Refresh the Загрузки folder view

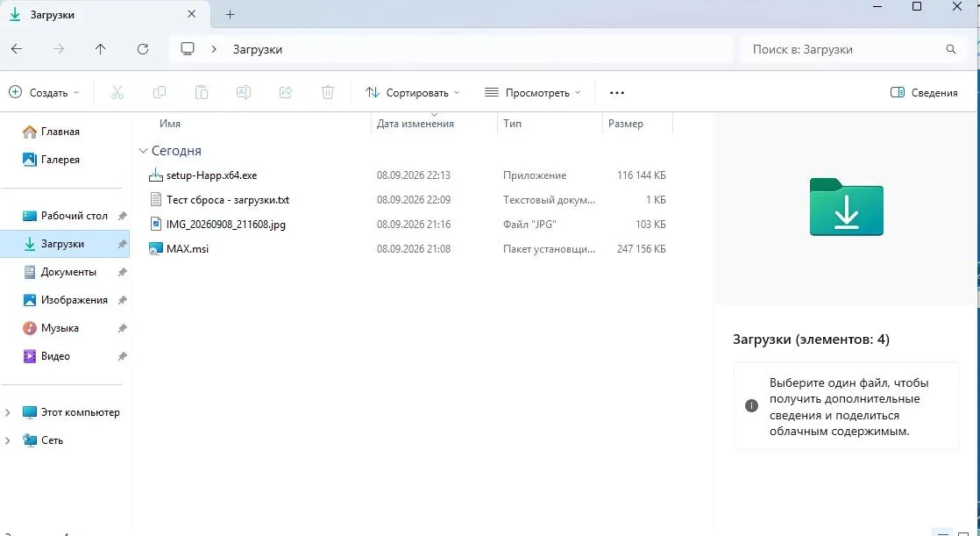[x=143, y=49]
